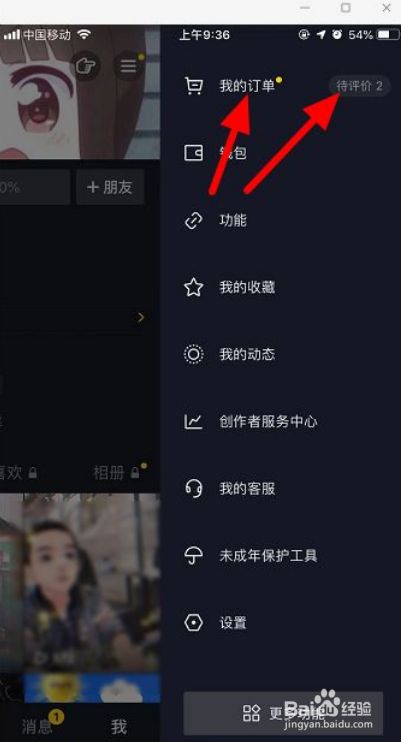Expand the yellow chevron arrow on profile

(141, 317)
